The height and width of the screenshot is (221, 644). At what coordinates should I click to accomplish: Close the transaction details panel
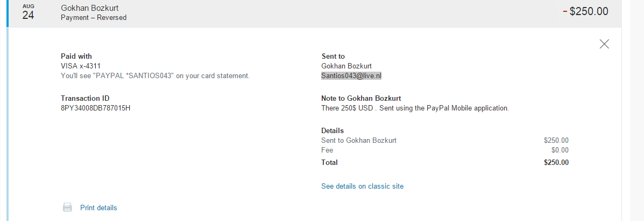(604, 44)
